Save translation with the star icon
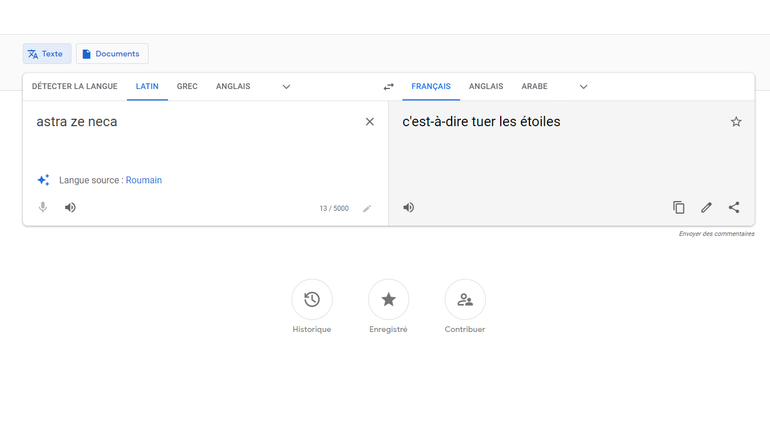770x433 pixels. 736,122
